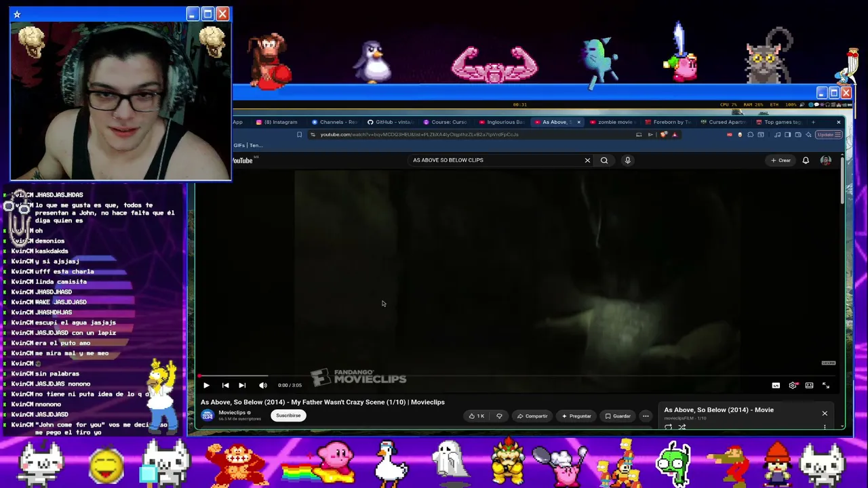Subscribe with the Suscribirse button
This screenshot has width=868, height=488.
point(288,415)
